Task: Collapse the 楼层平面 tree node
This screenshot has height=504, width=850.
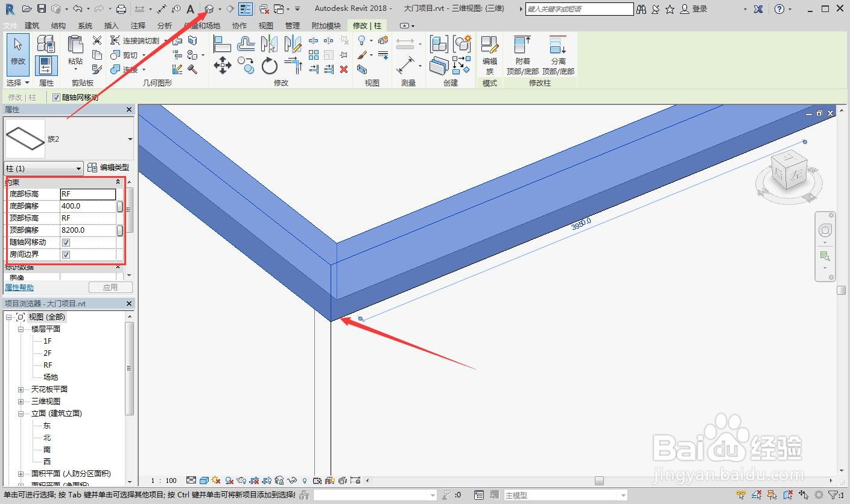Action: [21, 329]
